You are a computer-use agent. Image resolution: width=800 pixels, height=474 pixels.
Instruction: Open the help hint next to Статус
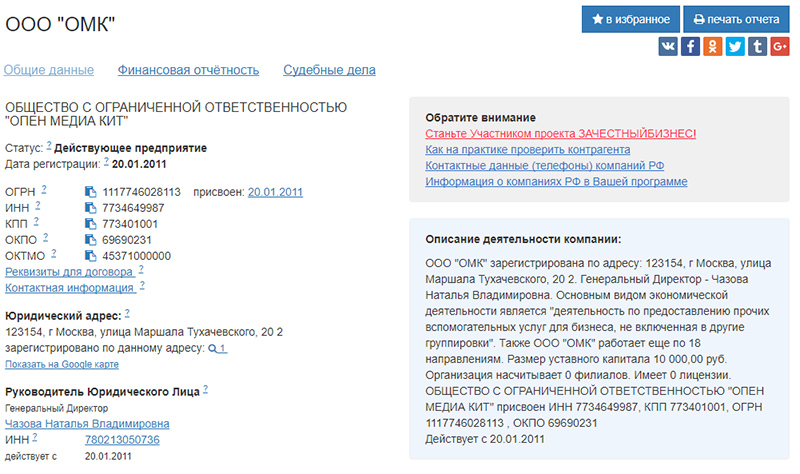pos(49,145)
